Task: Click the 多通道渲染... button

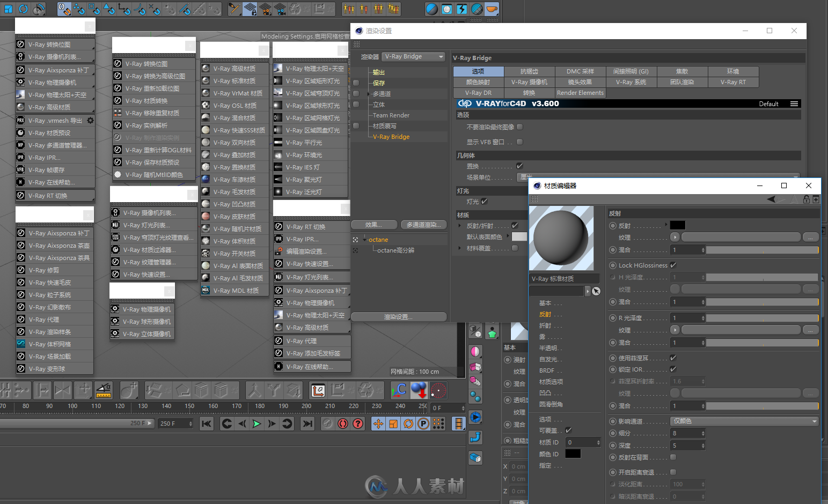Action: pos(423,225)
